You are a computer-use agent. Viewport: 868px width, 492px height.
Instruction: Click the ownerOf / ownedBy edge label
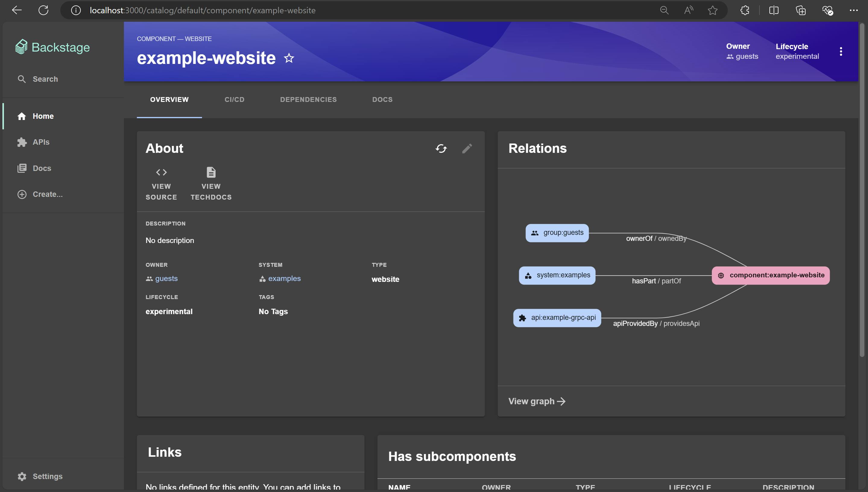pyautogui.click(x=656, y=238)
